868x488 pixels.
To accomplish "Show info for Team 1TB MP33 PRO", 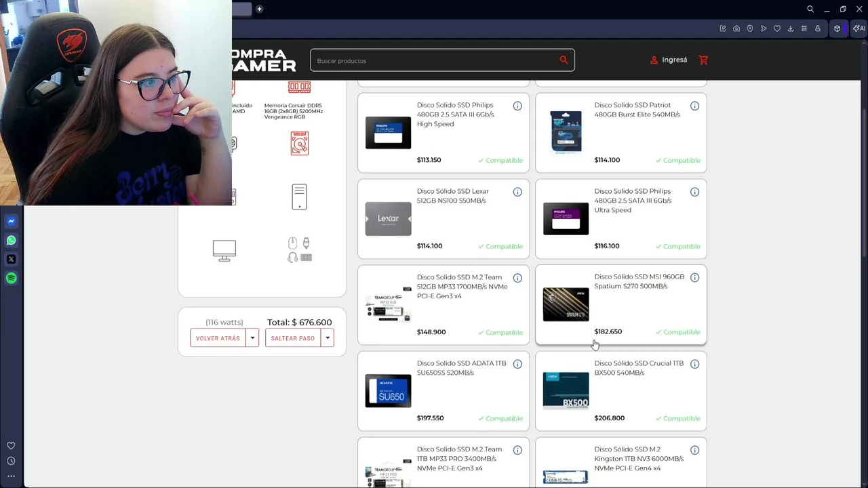I will tap(517, 450).
